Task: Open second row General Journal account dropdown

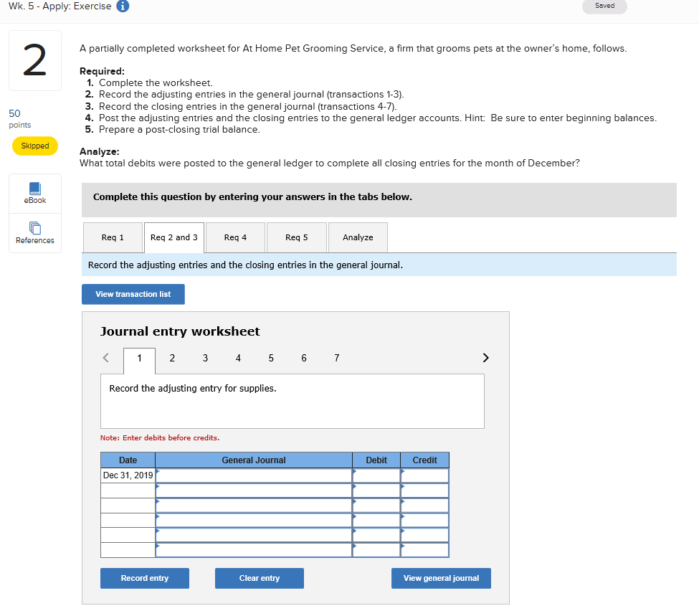Action: pos(254,491)
